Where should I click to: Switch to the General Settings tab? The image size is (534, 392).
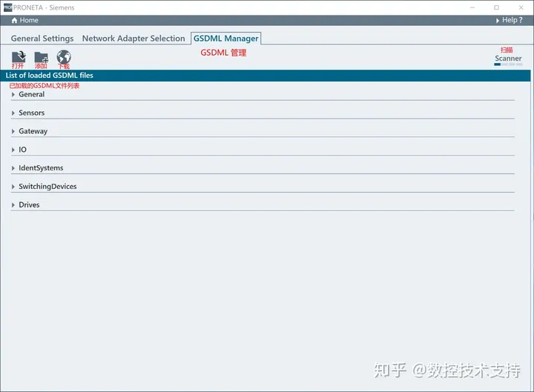(x=42, y=39)
